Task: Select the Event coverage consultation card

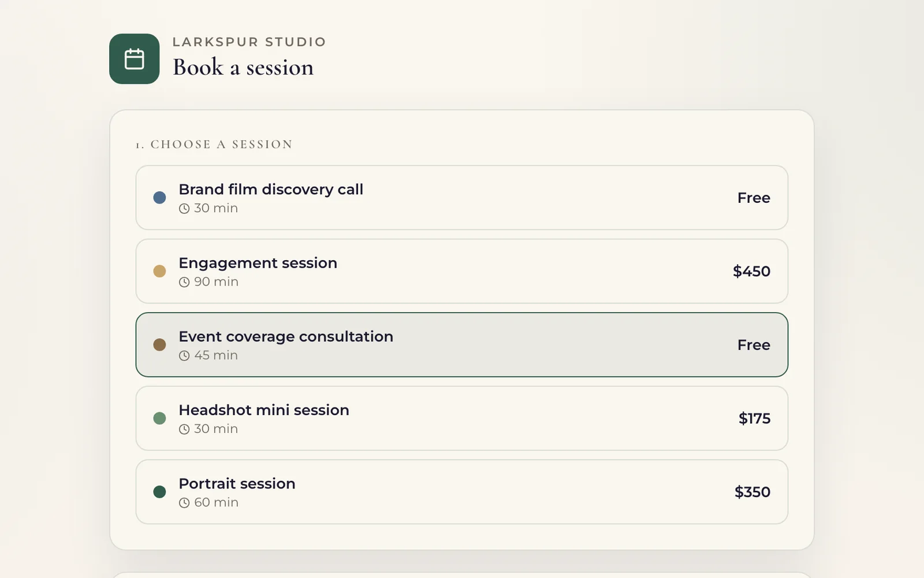Action: (x=462, y=344)
